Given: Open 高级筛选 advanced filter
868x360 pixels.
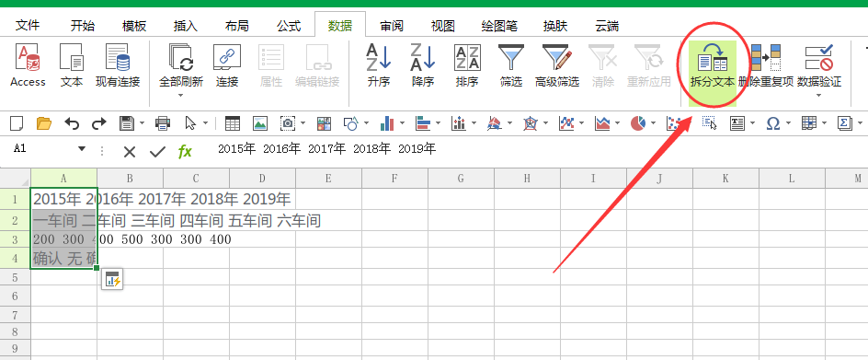Looking at the screenshot, I should 557,65.
